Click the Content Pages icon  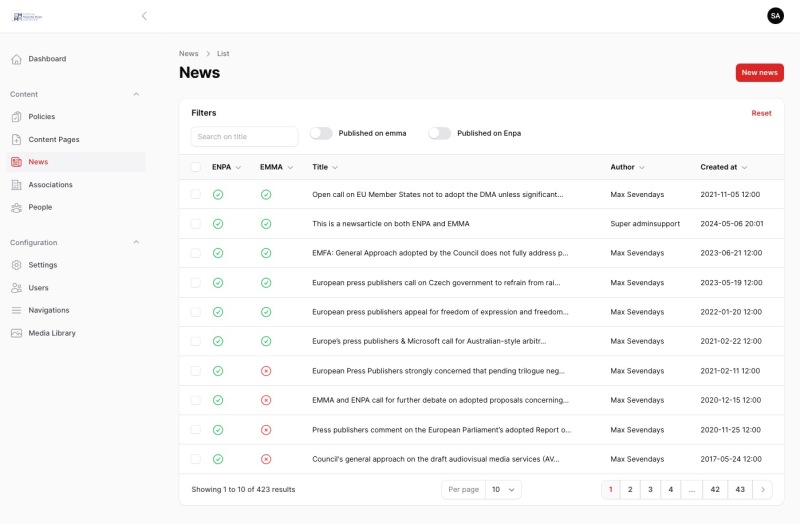16,140
